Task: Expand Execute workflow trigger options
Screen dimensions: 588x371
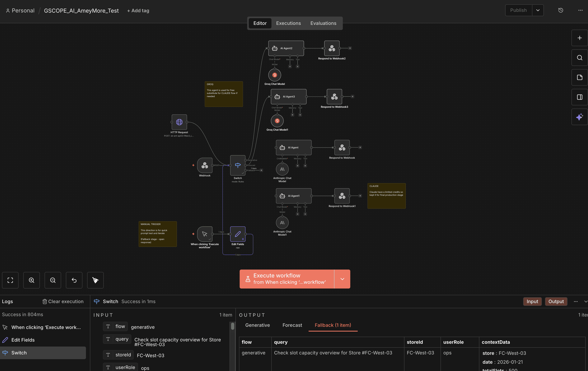Action: [342, 279]
